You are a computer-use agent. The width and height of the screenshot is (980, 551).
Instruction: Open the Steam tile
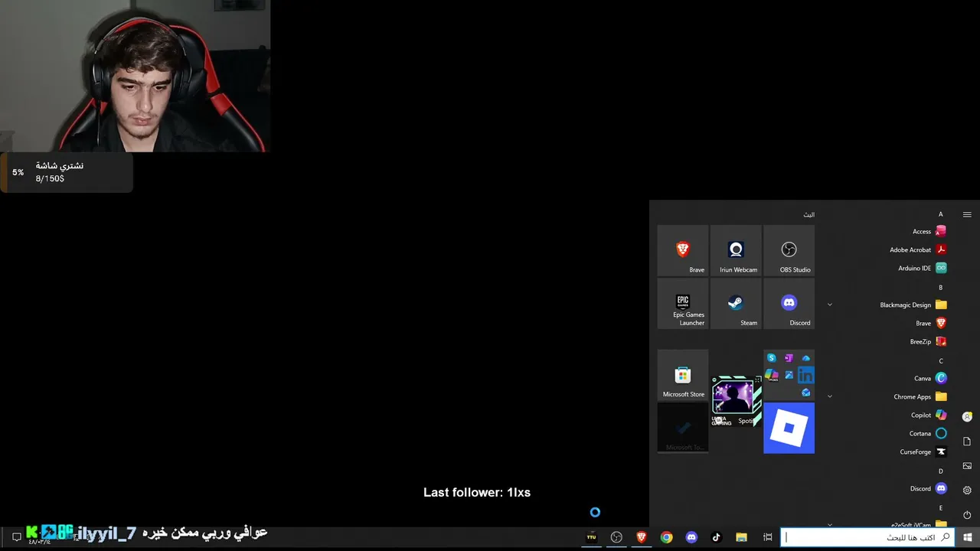tap(736, 304)
